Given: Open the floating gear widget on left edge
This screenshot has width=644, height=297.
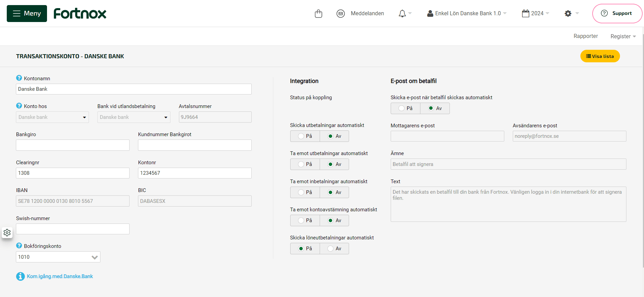Looking at the screenshot, I should coord(7,233).
